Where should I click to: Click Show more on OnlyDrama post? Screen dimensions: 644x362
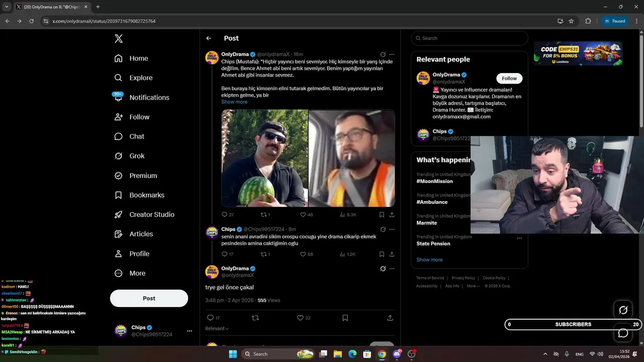coord(234,102)
